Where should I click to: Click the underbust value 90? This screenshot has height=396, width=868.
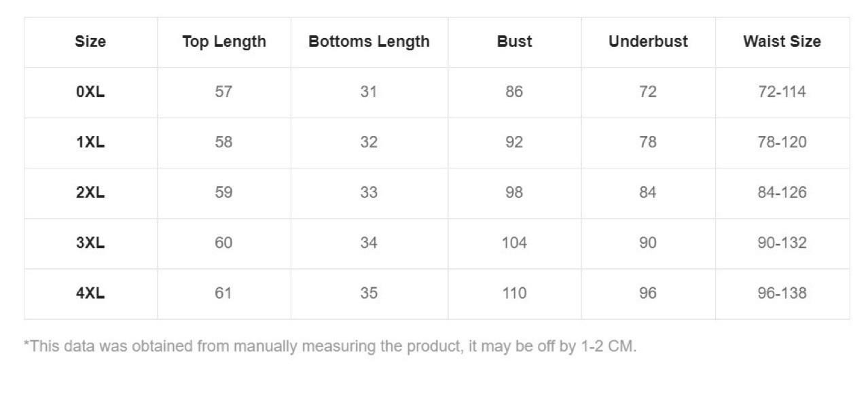pyautogui.click(x=648, y=242)
